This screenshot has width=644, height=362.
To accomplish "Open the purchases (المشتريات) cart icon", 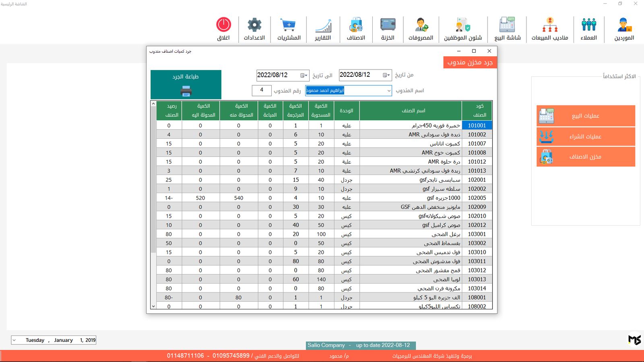I will pyautogui.click(x=289, y=25).
